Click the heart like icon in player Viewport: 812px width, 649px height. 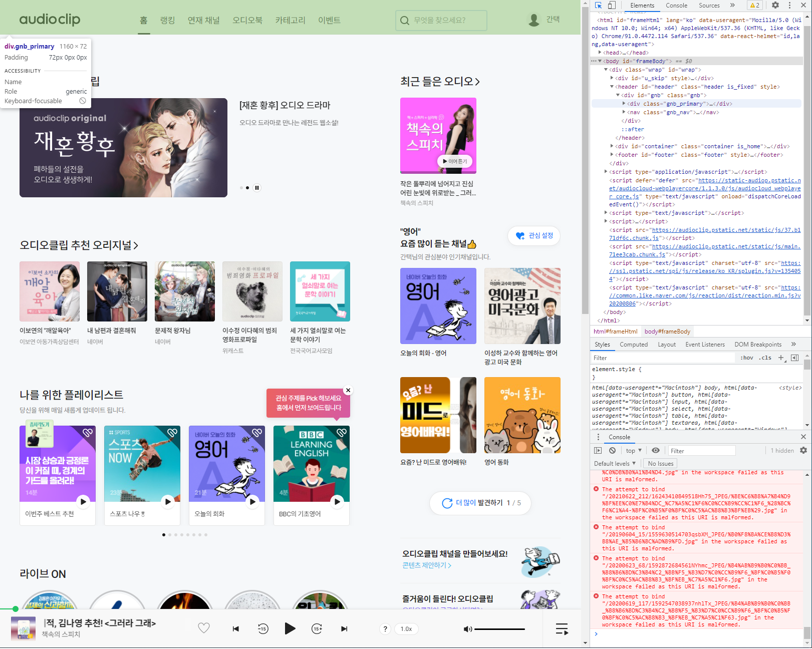pos(204,628)
